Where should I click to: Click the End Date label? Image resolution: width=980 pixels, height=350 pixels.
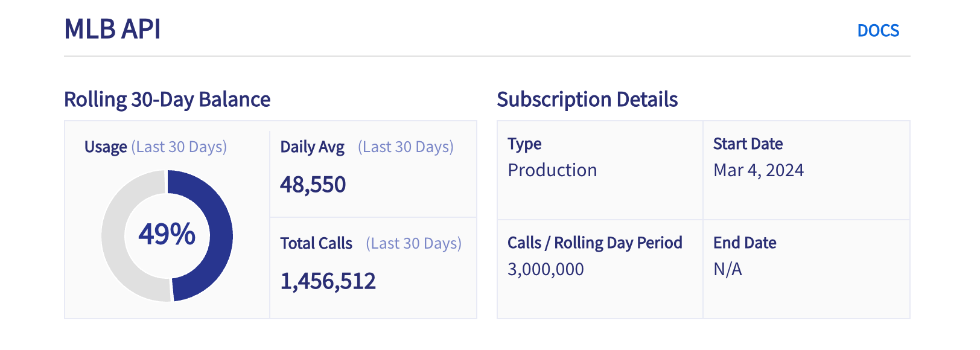745,243
